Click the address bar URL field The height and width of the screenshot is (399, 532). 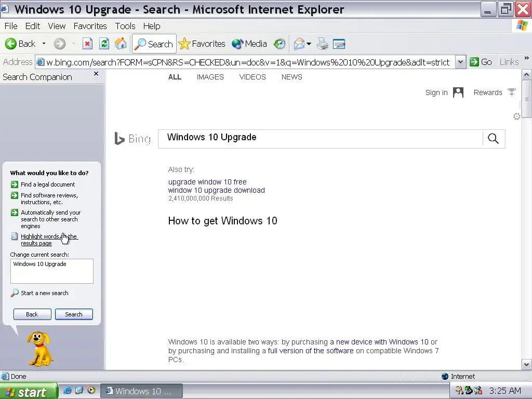click(245, 62)
